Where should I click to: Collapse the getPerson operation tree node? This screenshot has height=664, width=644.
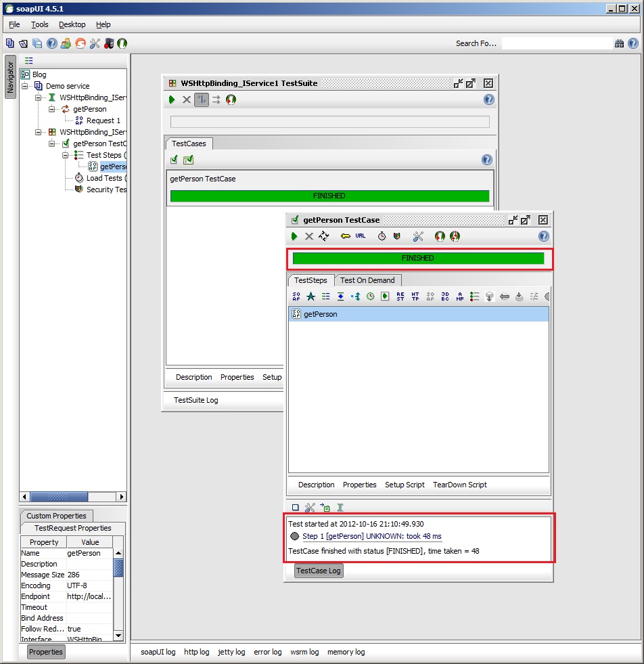(51, 109)
